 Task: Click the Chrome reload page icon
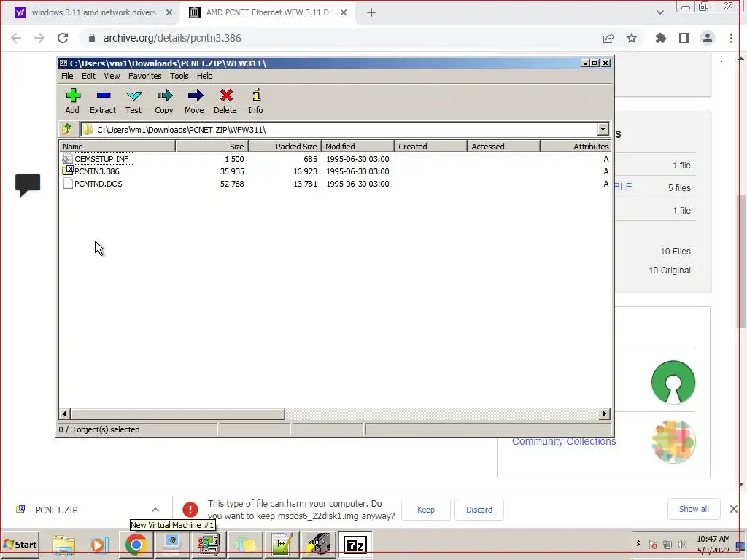point(63,38)
